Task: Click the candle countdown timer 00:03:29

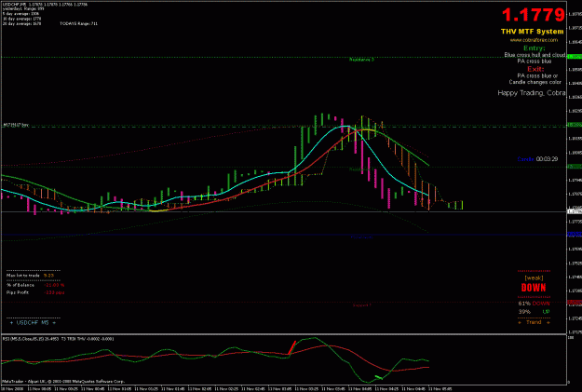Action: tap(547, 159)
